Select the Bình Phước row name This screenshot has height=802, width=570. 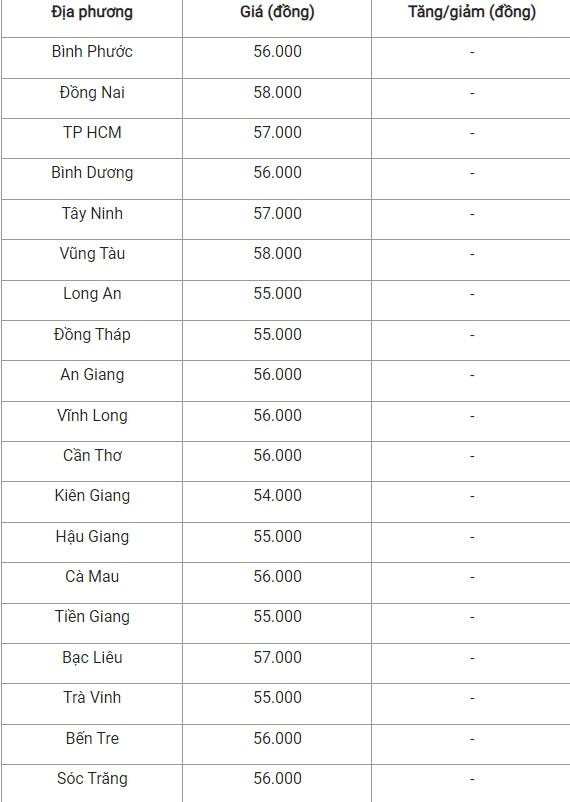click(92, 52)
